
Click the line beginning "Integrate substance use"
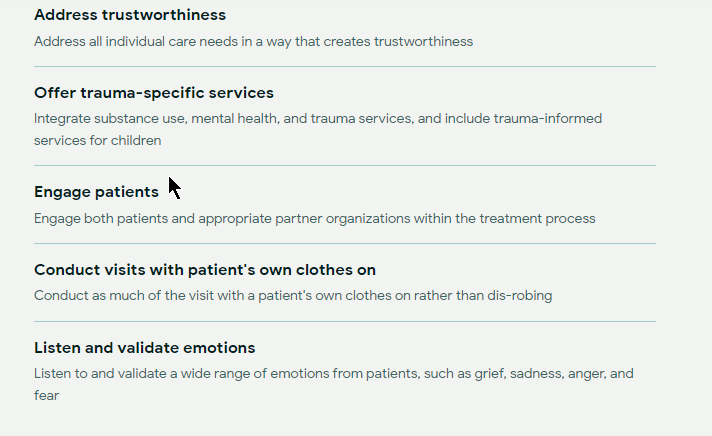click(x=318, y=119)
